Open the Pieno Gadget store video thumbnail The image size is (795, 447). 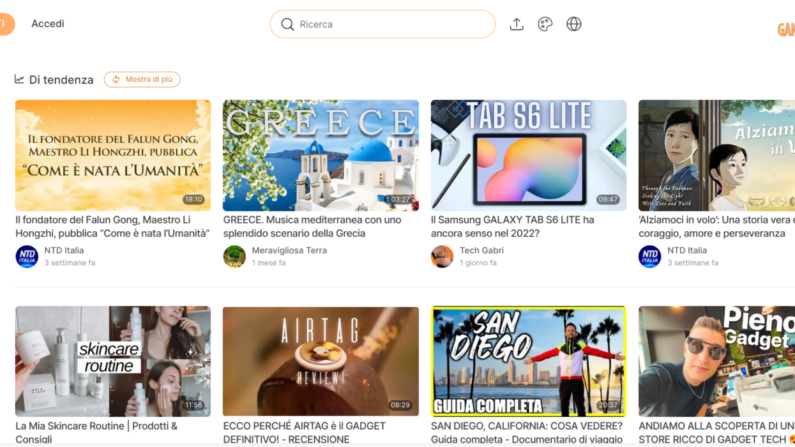[716, 361]
